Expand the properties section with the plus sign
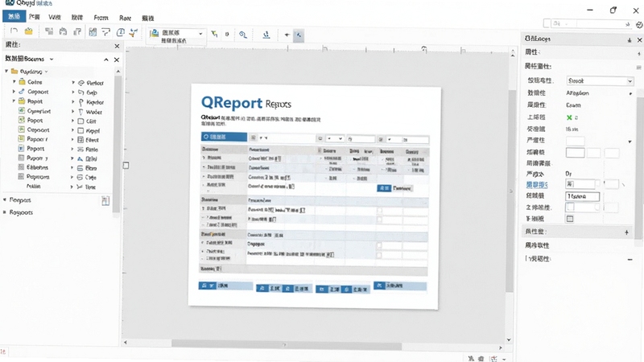The image size is (644, 362). point(627,232)
